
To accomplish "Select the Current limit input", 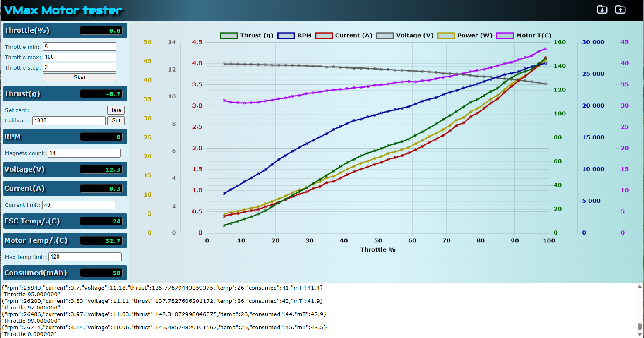I will 79,205.
